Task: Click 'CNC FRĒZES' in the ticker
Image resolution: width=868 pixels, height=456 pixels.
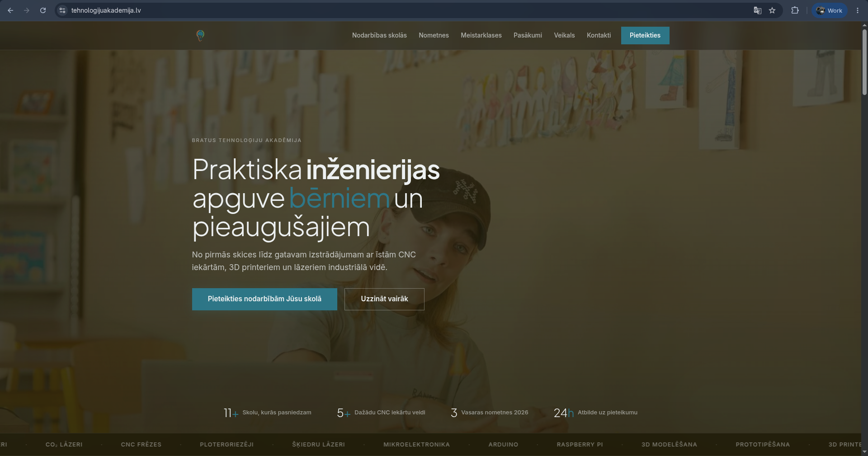Action: [141, 445]
